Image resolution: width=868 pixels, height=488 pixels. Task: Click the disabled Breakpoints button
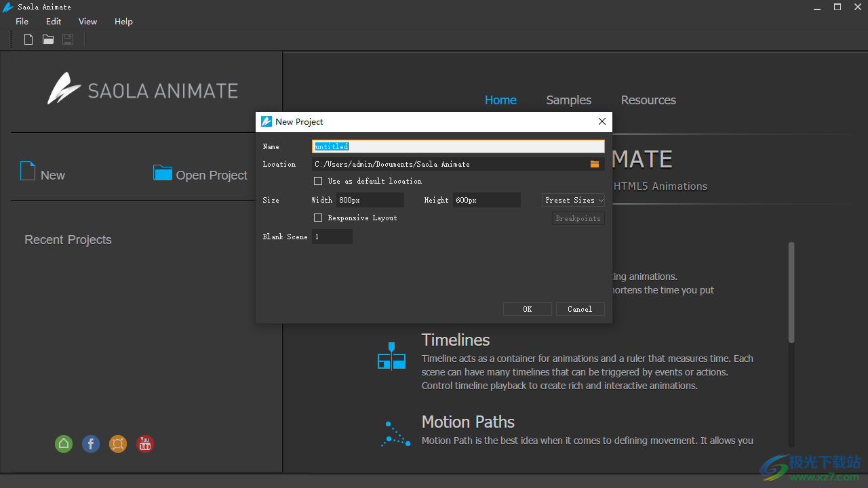coord(578,218)
